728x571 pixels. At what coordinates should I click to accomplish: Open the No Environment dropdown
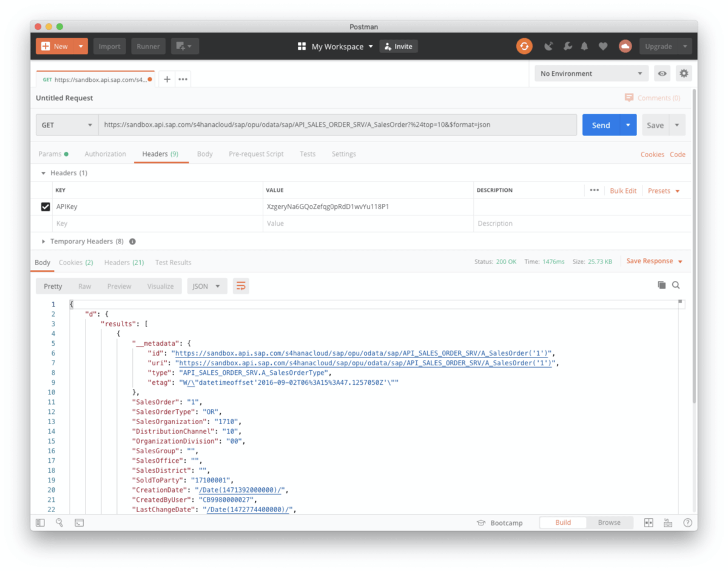[x=591, y=73]
